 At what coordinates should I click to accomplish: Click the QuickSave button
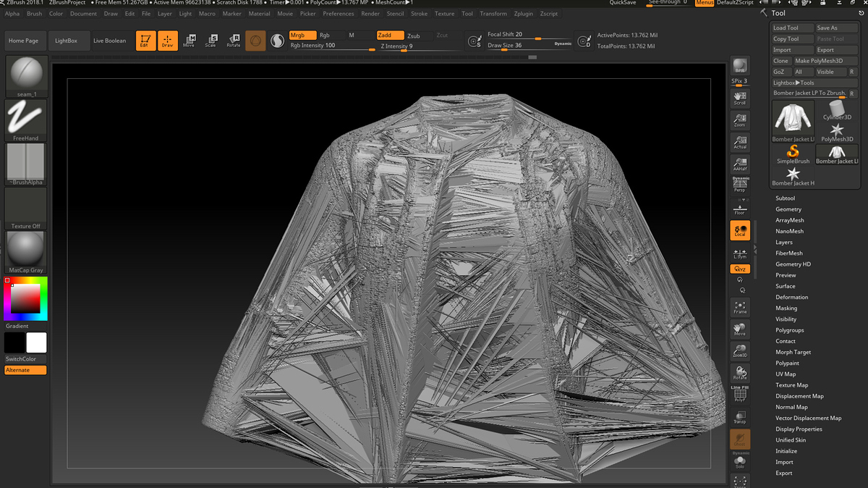pyautogui.click(x=623, y=3)
